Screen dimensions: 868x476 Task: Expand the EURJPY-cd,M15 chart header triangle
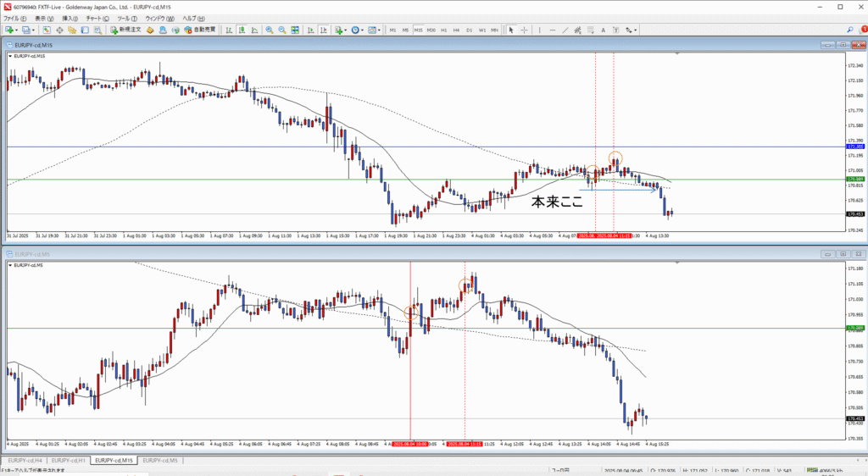(10, 57)
